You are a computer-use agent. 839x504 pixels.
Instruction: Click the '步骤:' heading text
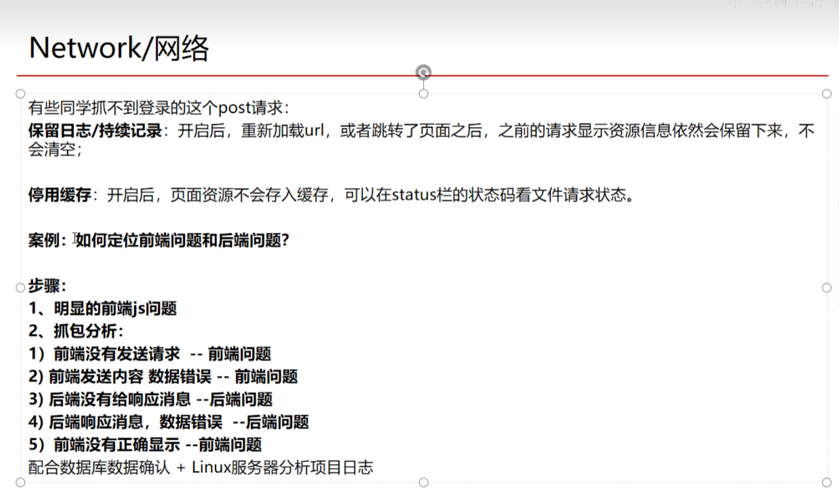point(47,286)
